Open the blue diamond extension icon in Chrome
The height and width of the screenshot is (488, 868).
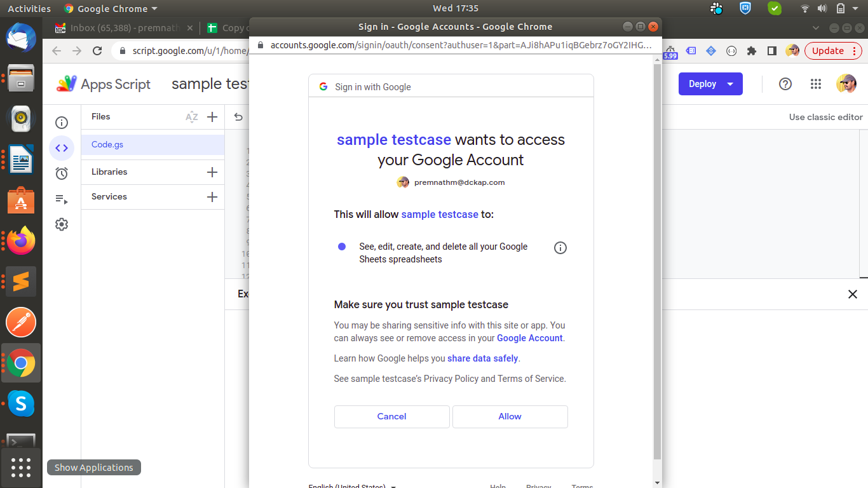tap(711, 51)
